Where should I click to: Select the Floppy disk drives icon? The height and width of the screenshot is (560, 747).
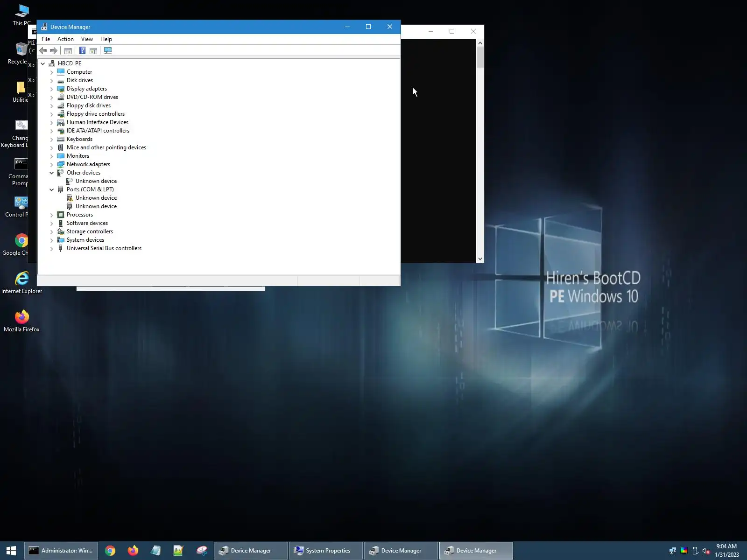pyautogui.click(x=61, y=105)
